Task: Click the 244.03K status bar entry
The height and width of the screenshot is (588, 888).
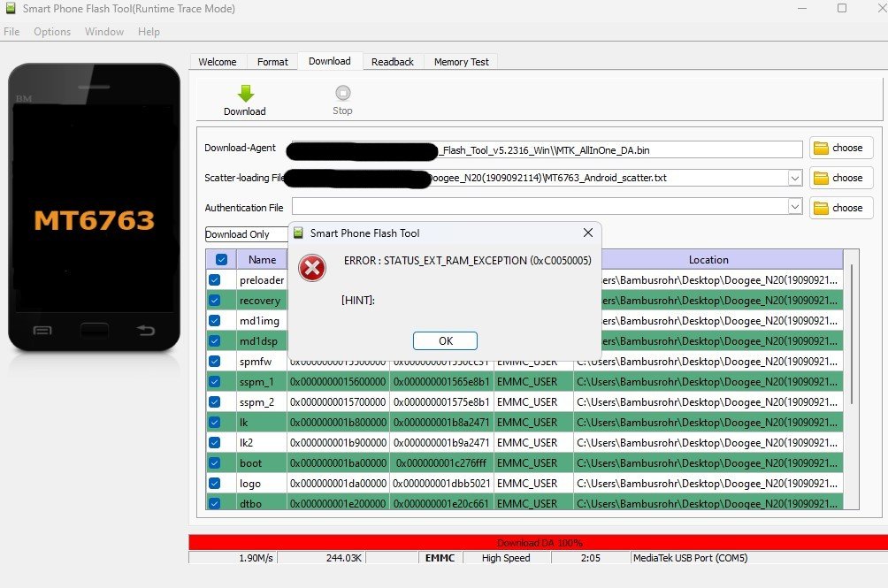Action: (x=322, y=558)
